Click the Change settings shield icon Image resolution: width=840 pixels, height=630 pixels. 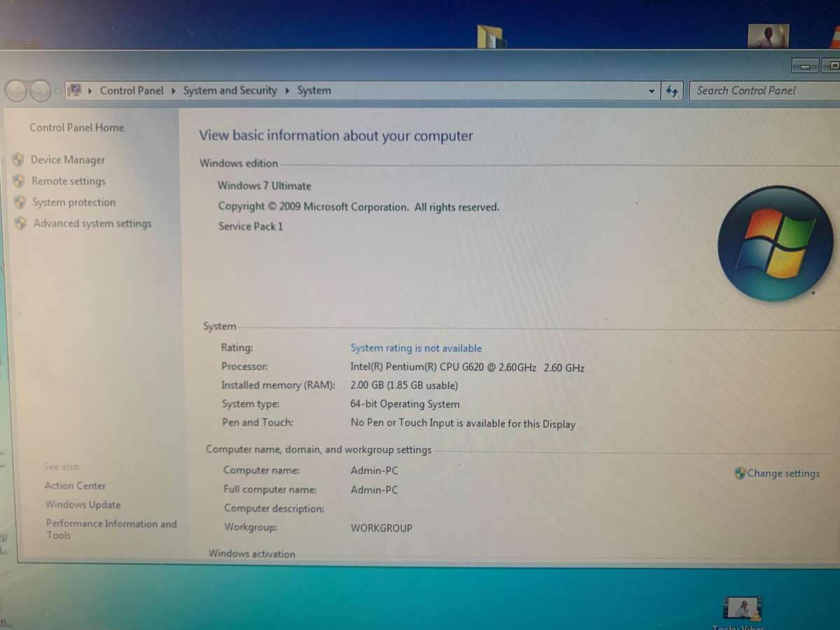[x=740, y=473]
